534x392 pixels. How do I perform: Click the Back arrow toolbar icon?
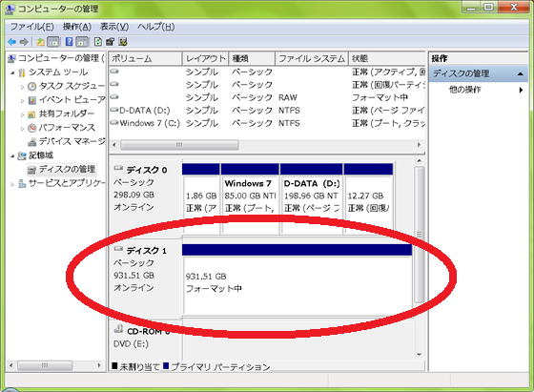click(11, 42)
